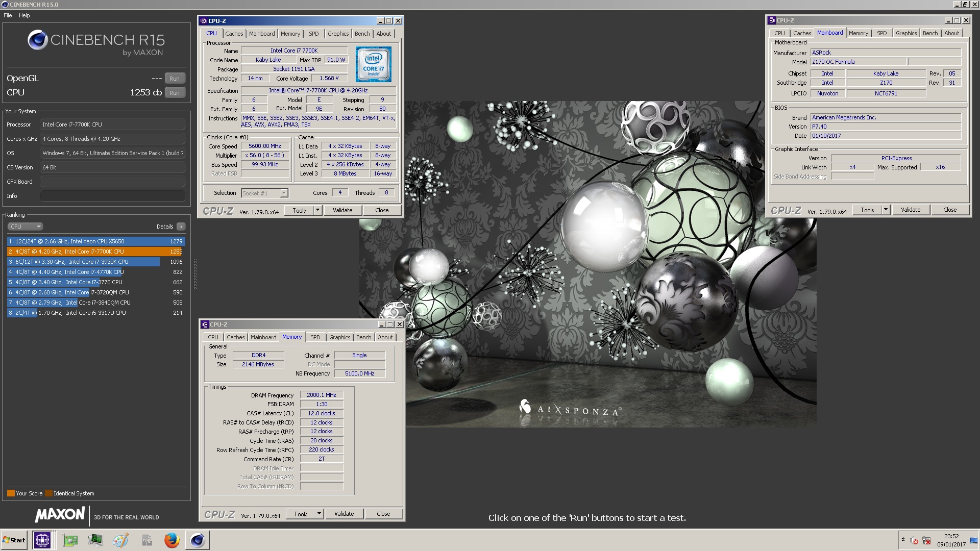Click the muted volume tray icon
Image resolution: width=980 pixels, height=551 pixels.
[x=914, y=540]
